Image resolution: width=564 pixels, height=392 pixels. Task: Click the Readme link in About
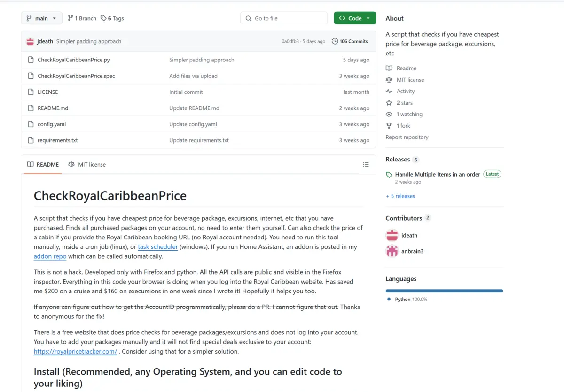(x=401, y=68)
